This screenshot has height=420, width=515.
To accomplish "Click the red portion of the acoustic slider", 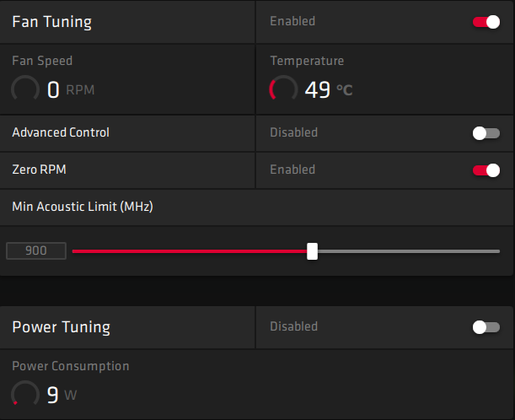I will pos(190,251).
